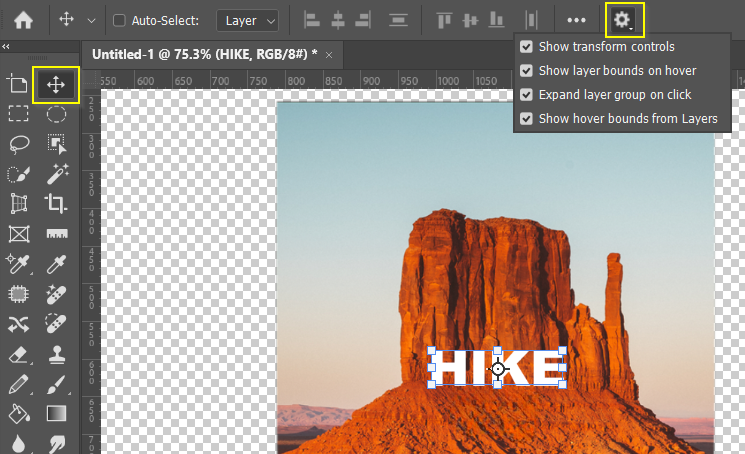
Task: Enable the Auto-Select checkbox
Action: tap(119, 20)
